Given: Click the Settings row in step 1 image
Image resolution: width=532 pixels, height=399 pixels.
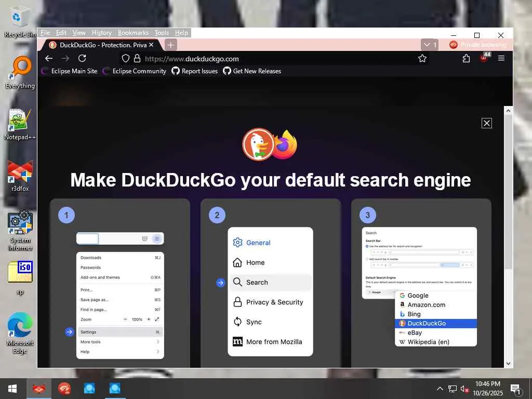Looking at the screenshot, I should pos(120,332).
